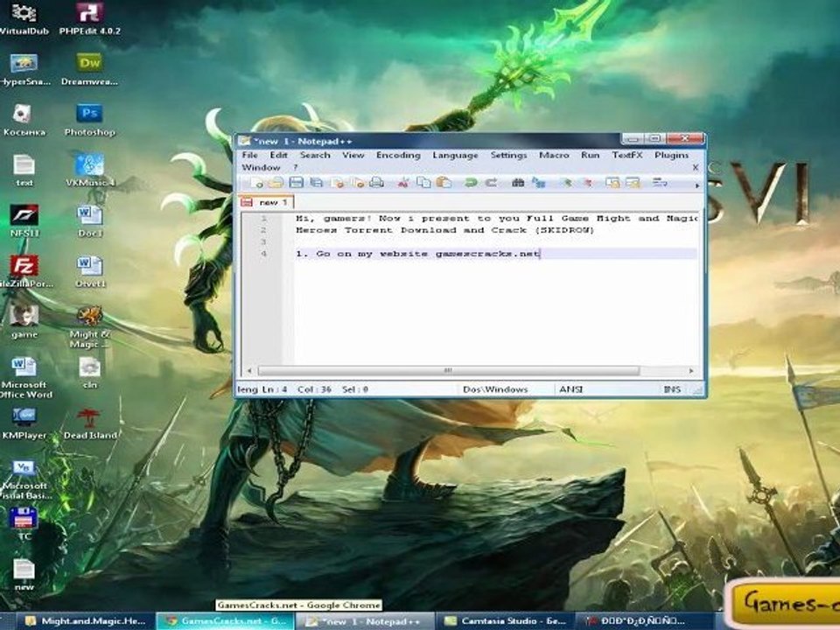Click the Copy toolbar icon

(x=423, y=183)
